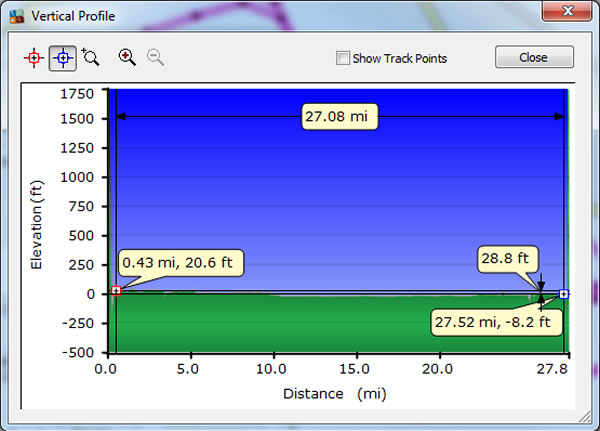600x431 pixels.
Task: Click the 5.0 distance axis value
Action: point(188,369)
